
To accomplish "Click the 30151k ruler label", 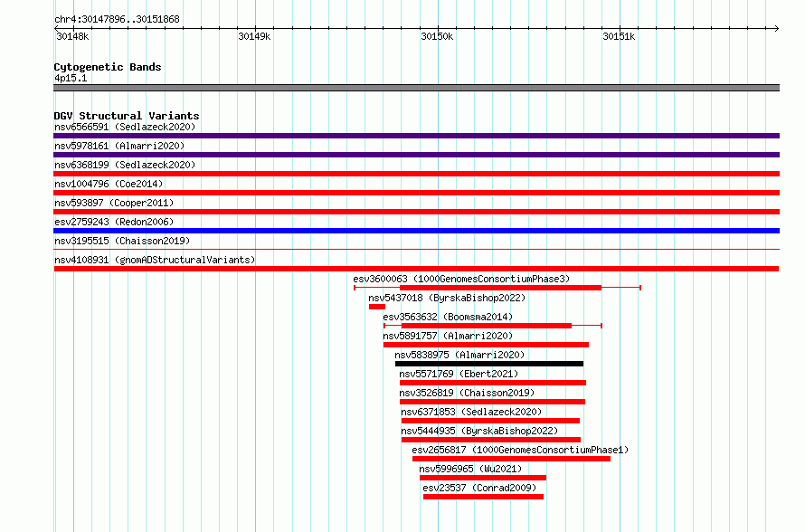I will click(619, 36).
